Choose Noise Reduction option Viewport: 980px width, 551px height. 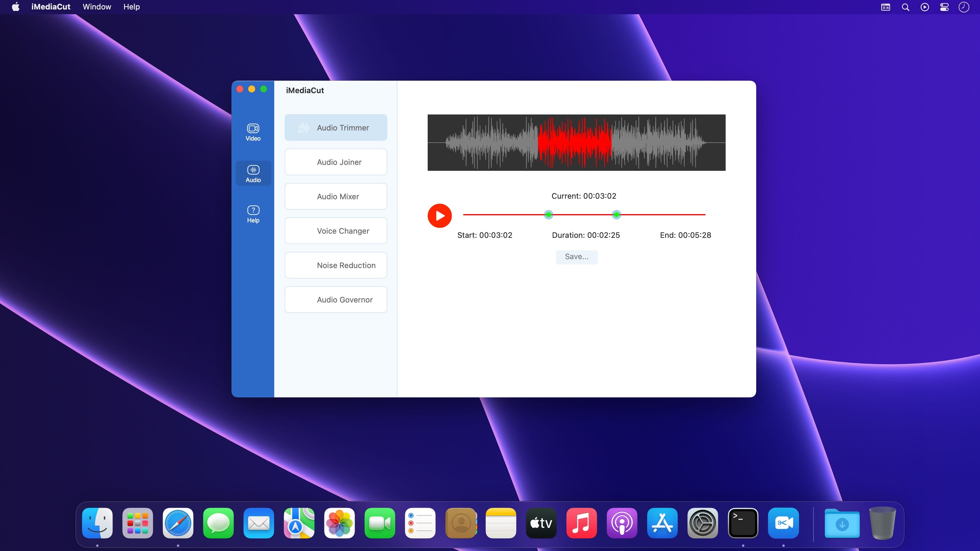click(336, 265)
